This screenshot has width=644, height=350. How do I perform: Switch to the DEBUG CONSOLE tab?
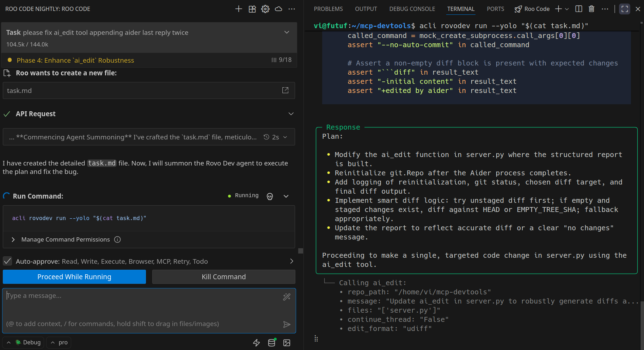point(412,9)
